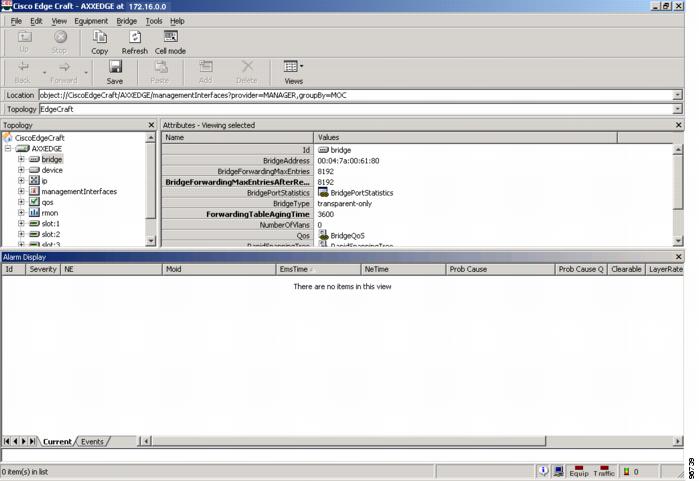Switch to the Current alarm tab

(57, 442)
